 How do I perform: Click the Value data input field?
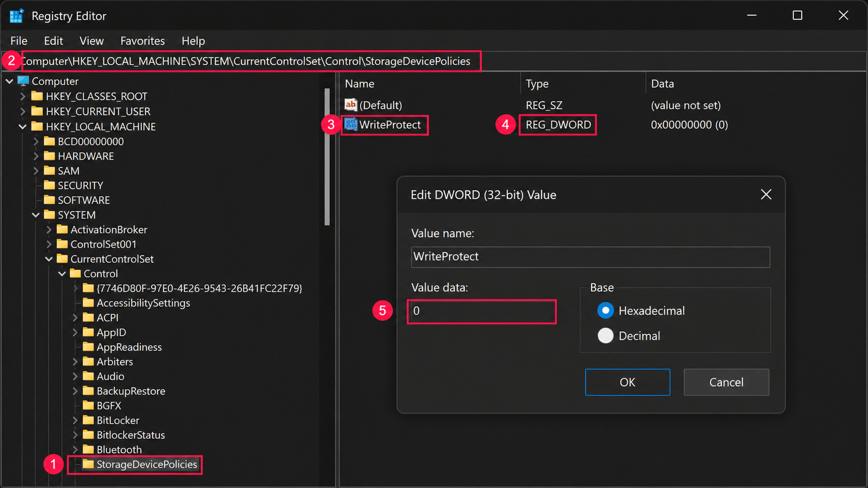click(x=481, y=311)
